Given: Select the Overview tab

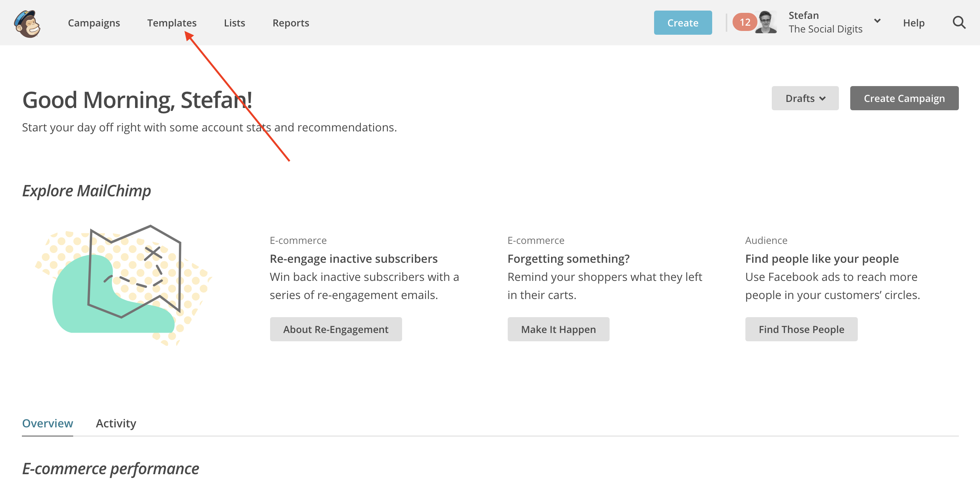Looking at the screenshot, I should [48, 423].
